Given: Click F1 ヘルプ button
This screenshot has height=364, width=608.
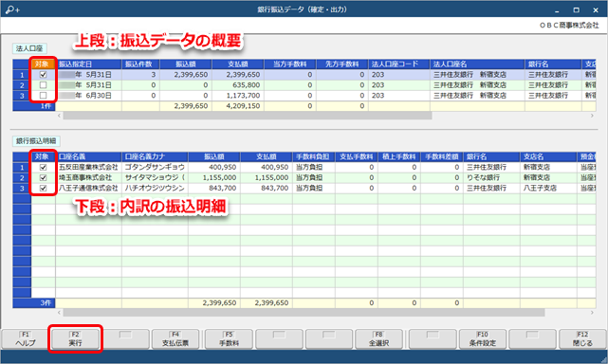Looking at the screenshot, I should coord(26,338).
